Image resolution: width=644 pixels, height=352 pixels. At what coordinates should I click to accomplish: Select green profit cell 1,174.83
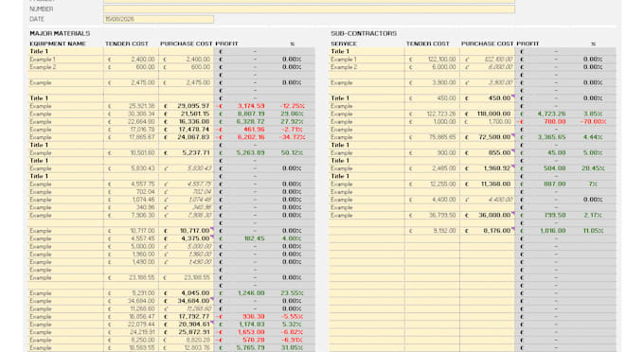251,325
